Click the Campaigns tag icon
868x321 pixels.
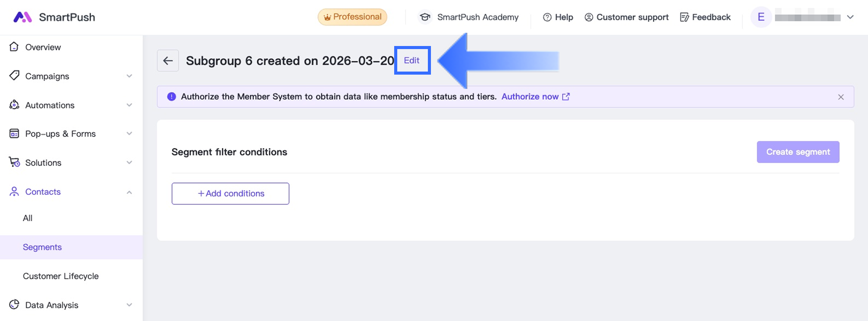14,76
